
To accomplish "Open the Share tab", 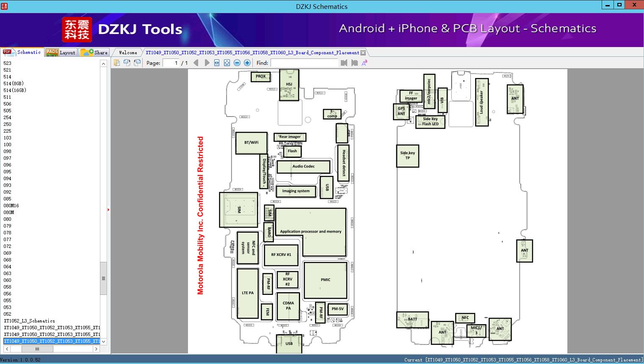I will [x=94, y=53].
